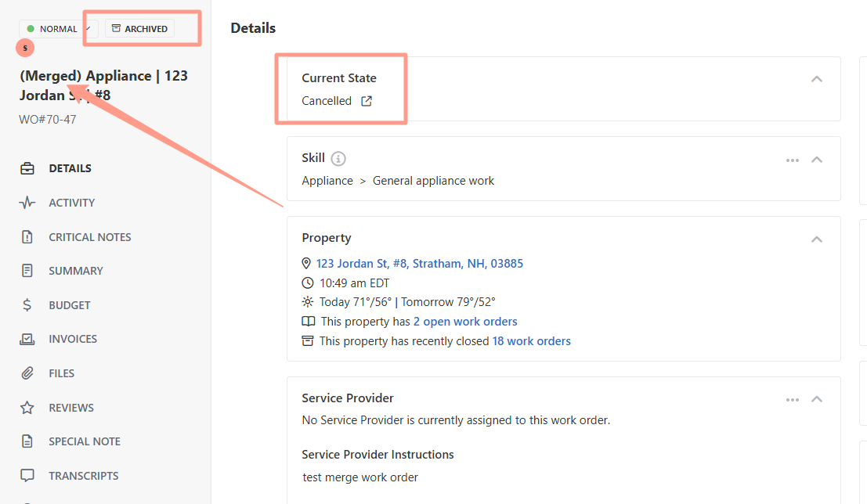867x504 pixels.
Task: Open the Summary section
Action: tap(75, 271)
